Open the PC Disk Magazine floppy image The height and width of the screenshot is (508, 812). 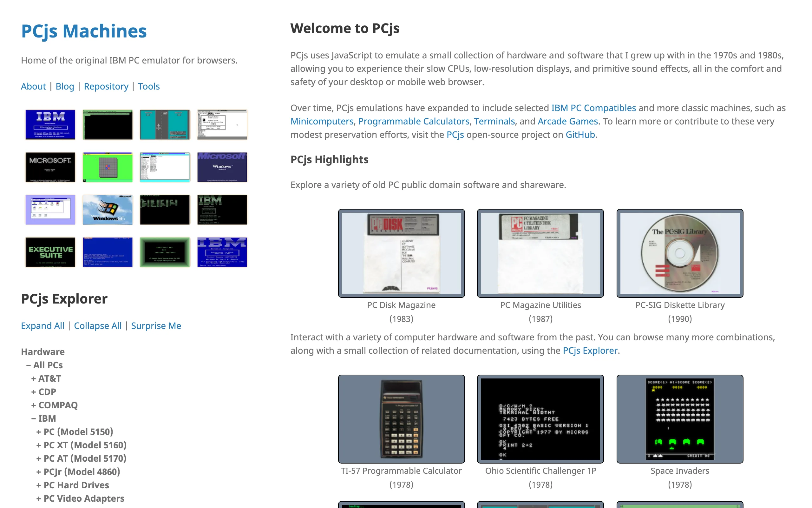point(401,253)
